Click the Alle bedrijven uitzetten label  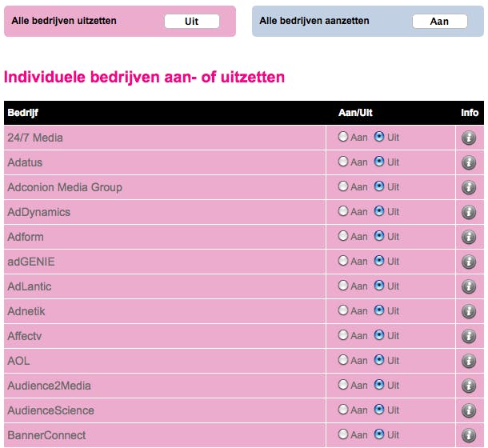point(64,21)
